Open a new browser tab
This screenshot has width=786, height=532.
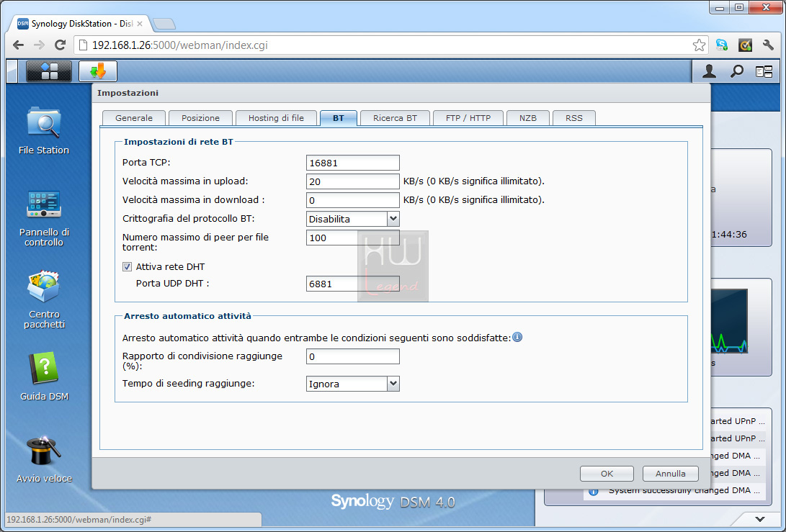(164, 24)
